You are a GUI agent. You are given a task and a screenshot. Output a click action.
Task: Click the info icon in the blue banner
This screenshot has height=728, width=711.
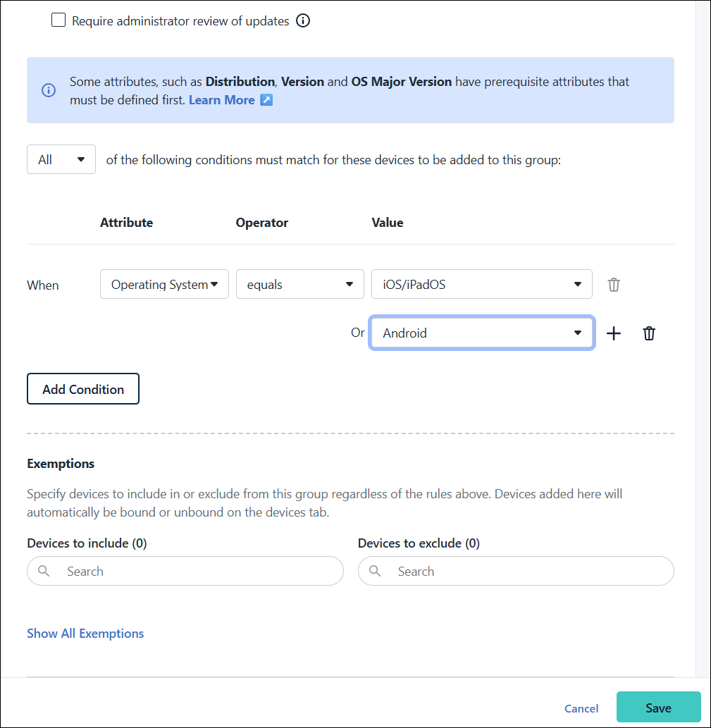click(48, 90)
